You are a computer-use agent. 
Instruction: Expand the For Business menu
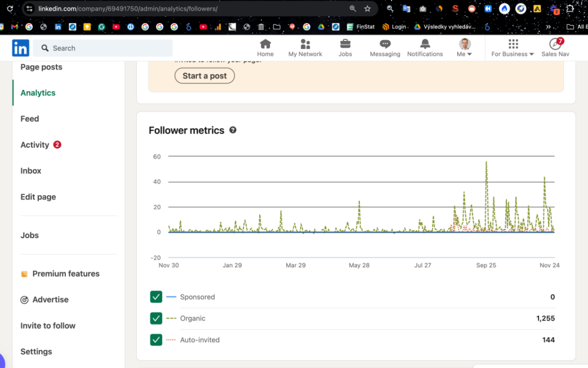[x=512, y=48]
